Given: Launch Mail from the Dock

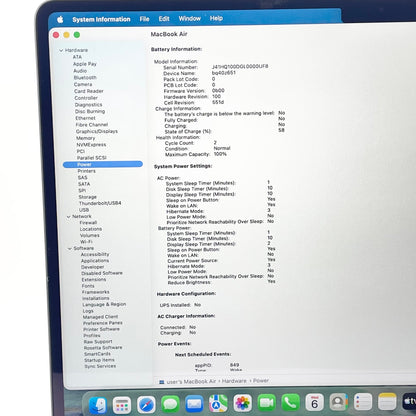Looking at the screenshot, I should [x=194, y=404].
